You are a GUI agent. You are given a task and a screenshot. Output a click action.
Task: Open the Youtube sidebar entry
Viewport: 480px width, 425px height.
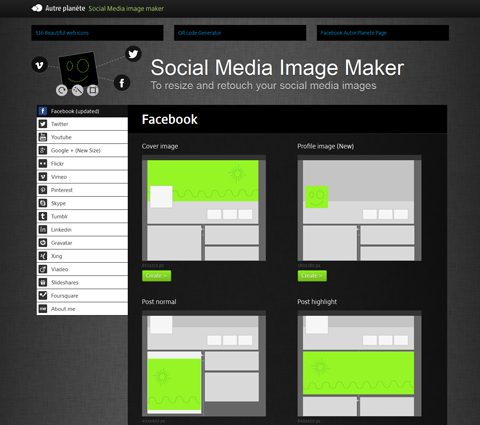click(82, 137)
